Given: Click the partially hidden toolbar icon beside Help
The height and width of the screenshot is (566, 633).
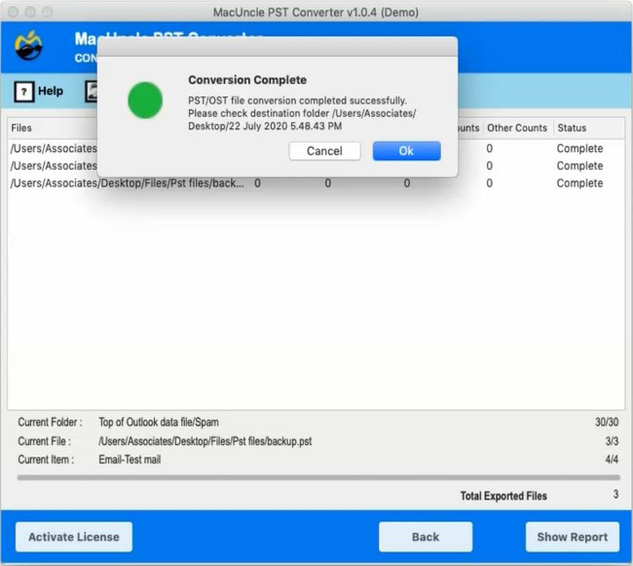Looking at the screenshot, I should [91, 91].
